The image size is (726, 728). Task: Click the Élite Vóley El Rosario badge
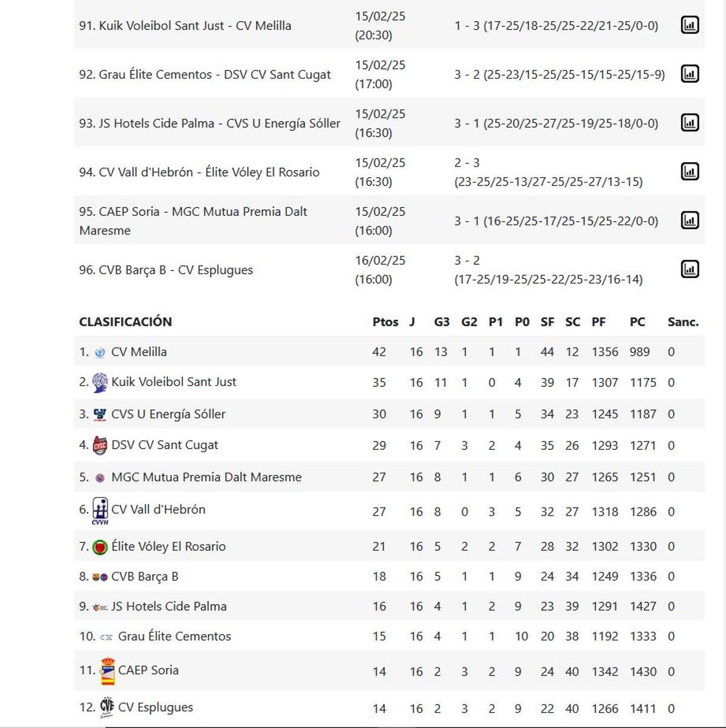pyautogui.click(x=100, y=547)
